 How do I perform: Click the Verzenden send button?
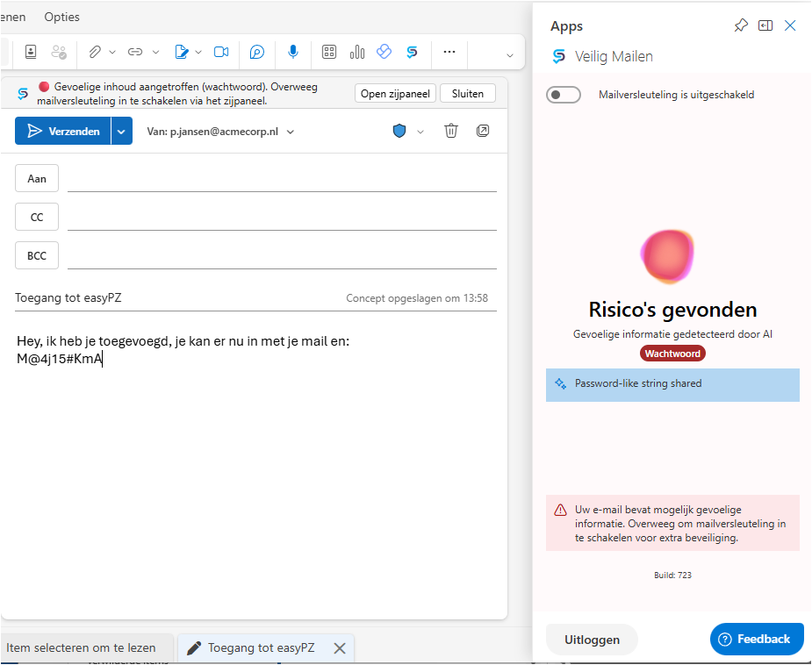[62, 131]
